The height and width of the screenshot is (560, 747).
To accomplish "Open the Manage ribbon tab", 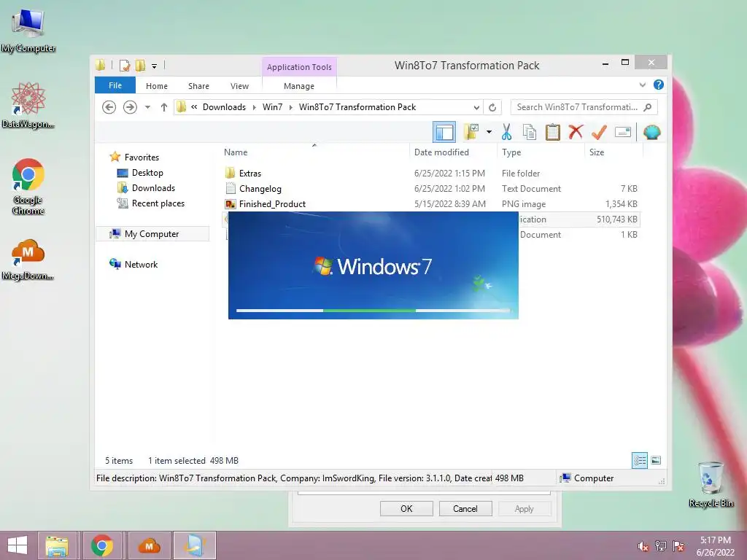I will click(x=299, y=86).
